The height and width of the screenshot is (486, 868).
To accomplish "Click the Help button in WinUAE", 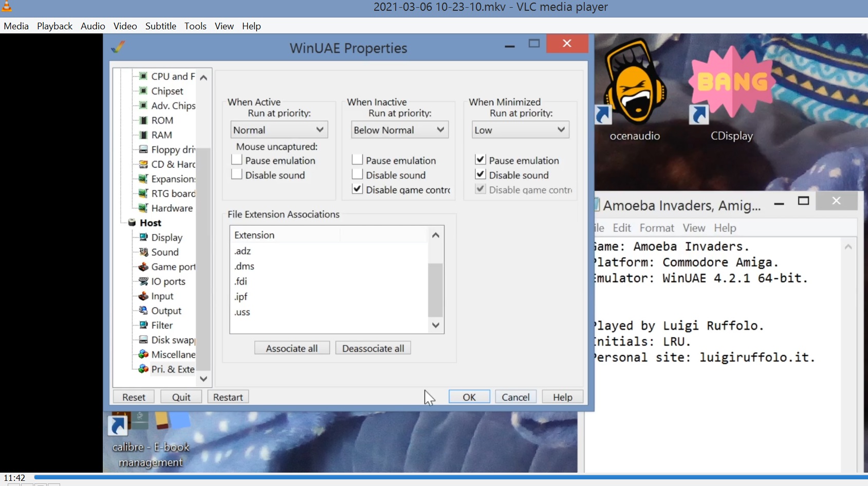I will pyautogui.click(x=563, y=397).
